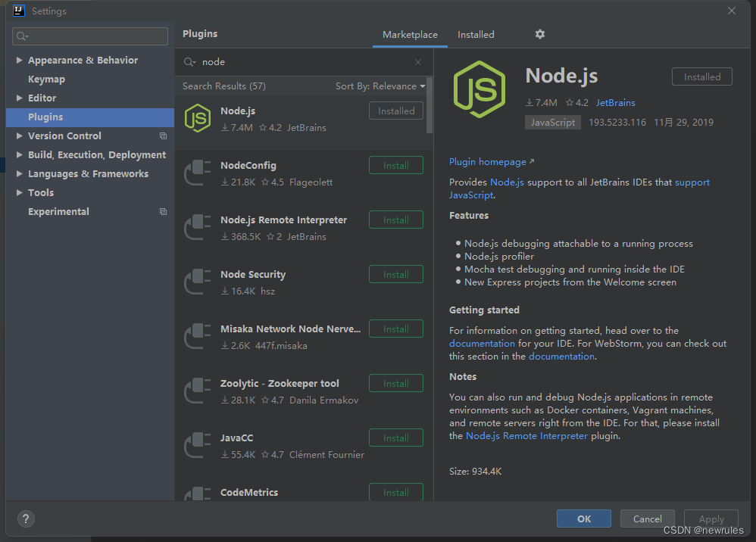756x542 pixels.
Task: Expand the Version Control node
Action: (x=19, y=135)
